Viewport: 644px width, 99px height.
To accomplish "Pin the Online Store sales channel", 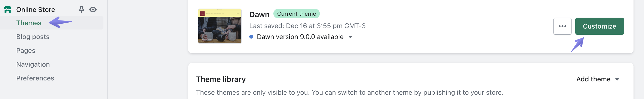I will [81, 10].
